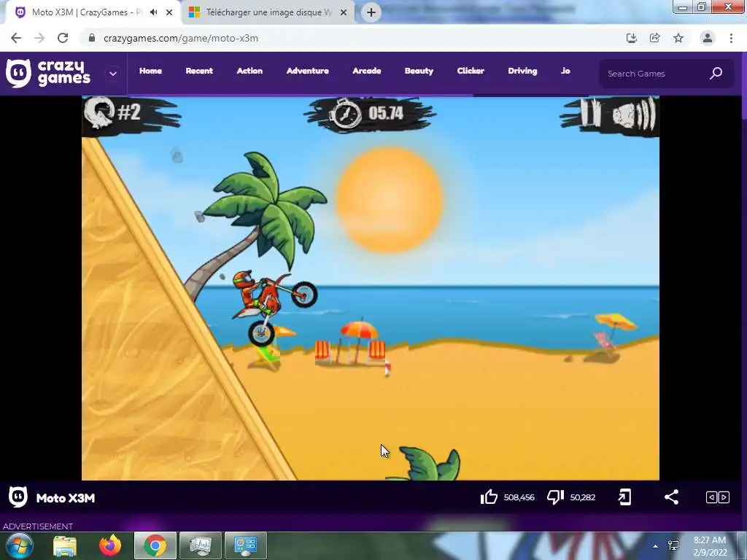Image resolution: width=747 pixels, height=560 pixels.
Task: Click the CrazyGames logo
Action: pyautogui.click(x=48, y=74)
